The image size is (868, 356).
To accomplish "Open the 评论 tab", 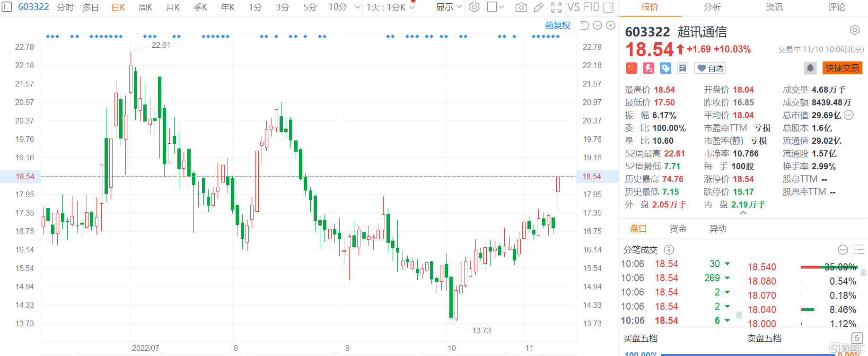I will 837,7.
